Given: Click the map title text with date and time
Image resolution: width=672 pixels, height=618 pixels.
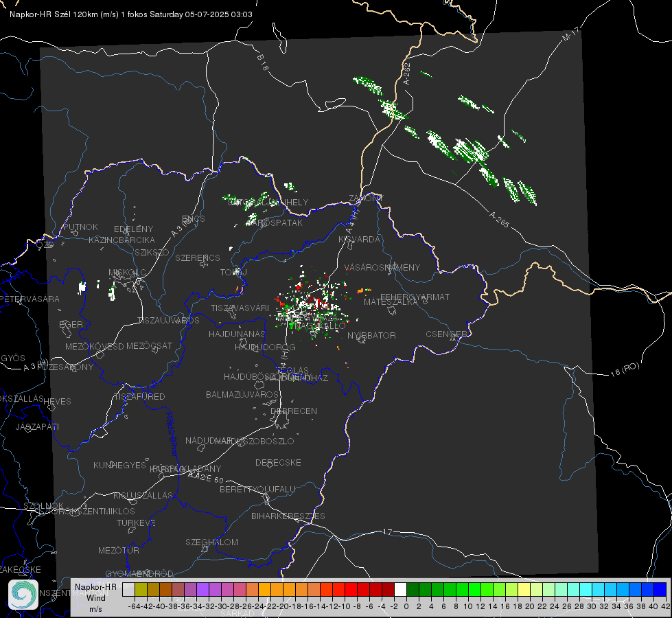Looking at the screenshot, I should (x=130, y=14).
